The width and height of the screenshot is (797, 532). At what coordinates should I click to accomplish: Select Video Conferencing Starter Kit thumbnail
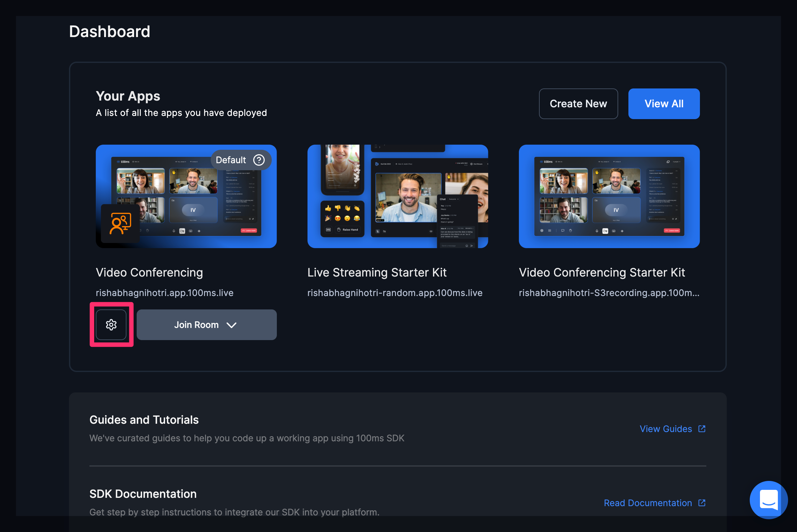[x=609, y=196]
